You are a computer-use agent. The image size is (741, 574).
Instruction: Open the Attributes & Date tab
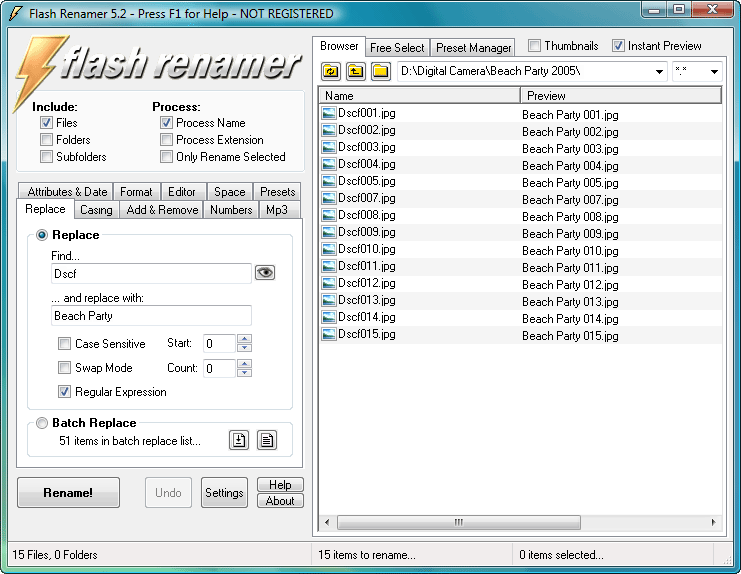click(x=67, y=192)
